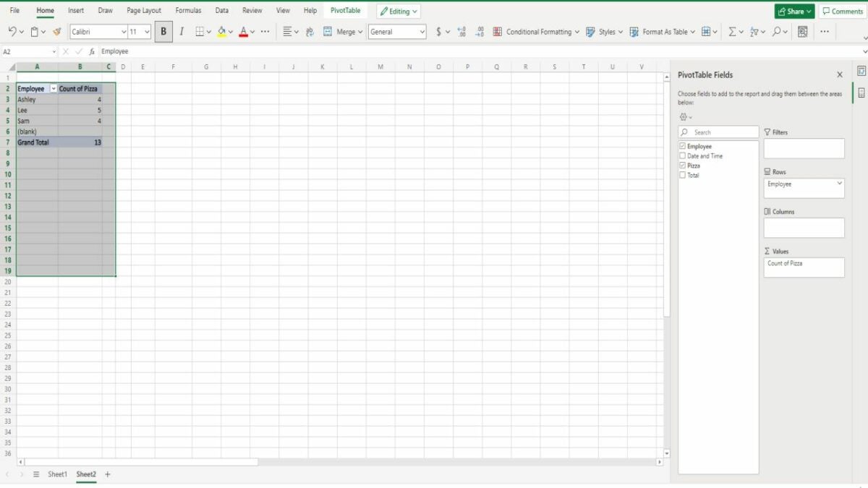Select the Format Painter brush
Screen dimensions: 868x488
[57, 32]
